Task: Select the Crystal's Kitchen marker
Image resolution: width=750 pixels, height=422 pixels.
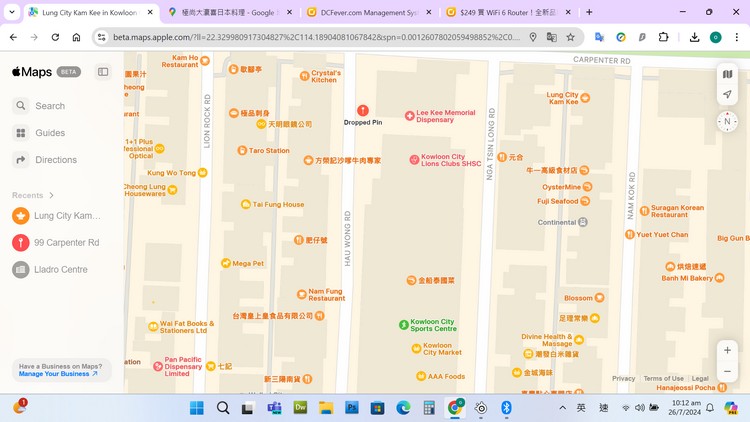Action: [x=305, y=76]
